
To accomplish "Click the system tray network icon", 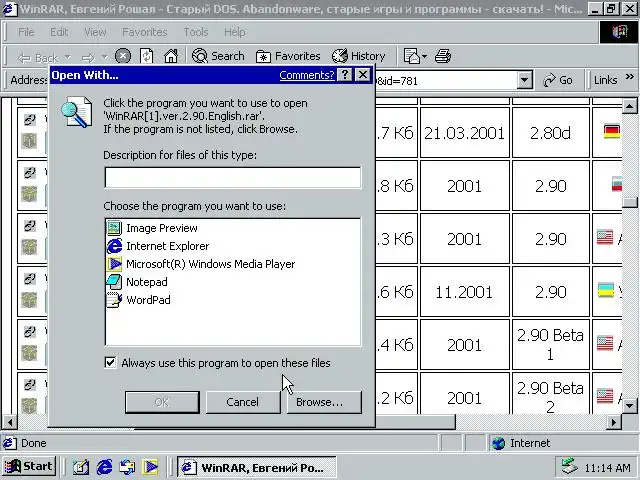I will pos(569,467).
